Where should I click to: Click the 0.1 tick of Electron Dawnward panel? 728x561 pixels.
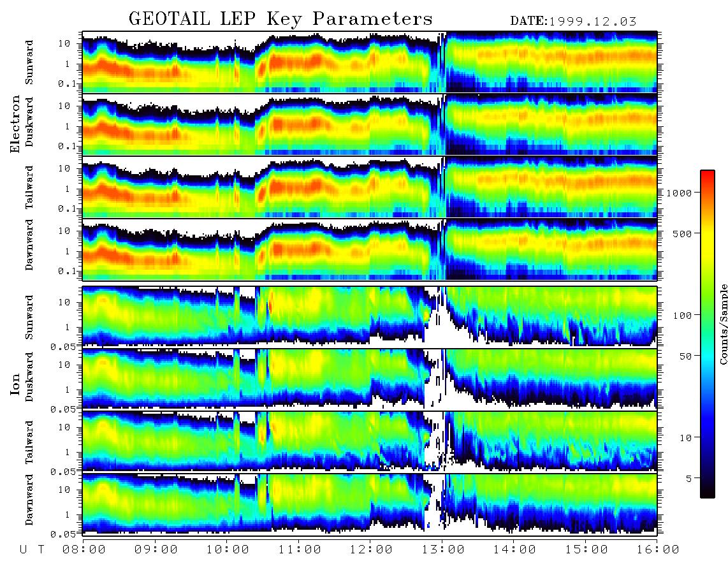tap(68, 271)
